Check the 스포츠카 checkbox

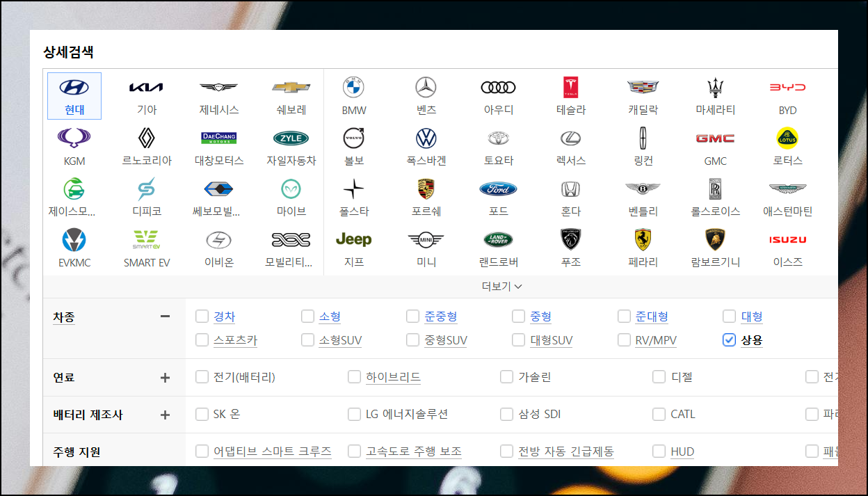pyautogui.click(x=202, y=340)
